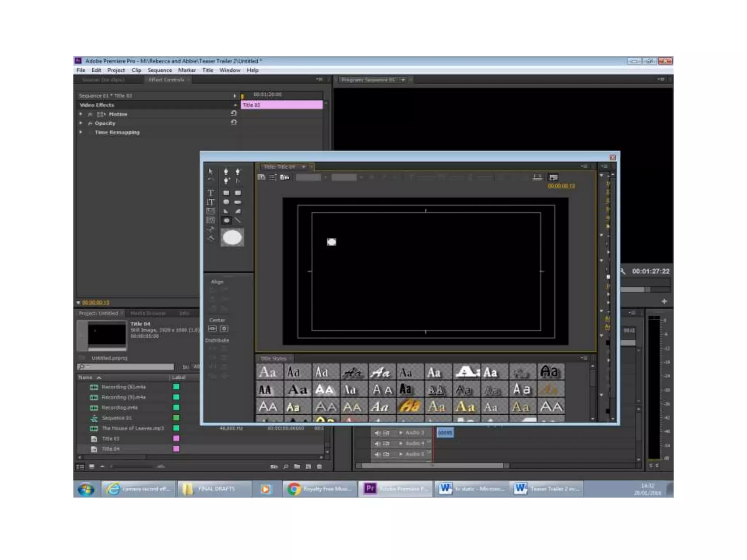Click the Clear trash icon in Project panel

320,466
